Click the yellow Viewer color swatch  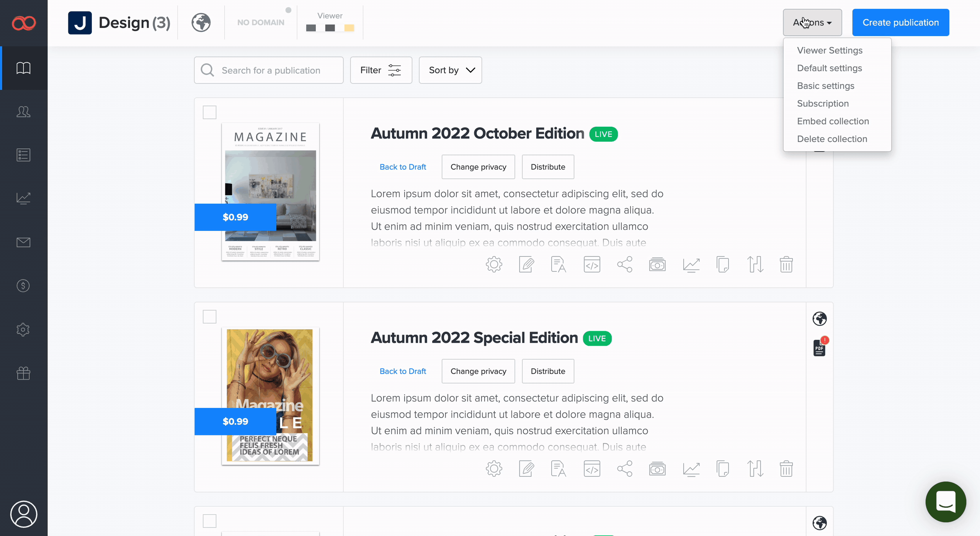coord(349,28)
